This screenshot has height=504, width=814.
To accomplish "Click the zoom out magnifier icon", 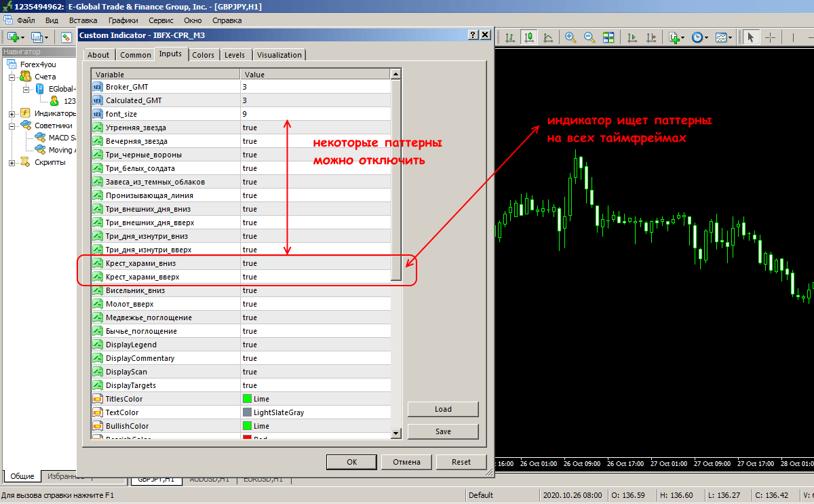I will click(589, 37).
